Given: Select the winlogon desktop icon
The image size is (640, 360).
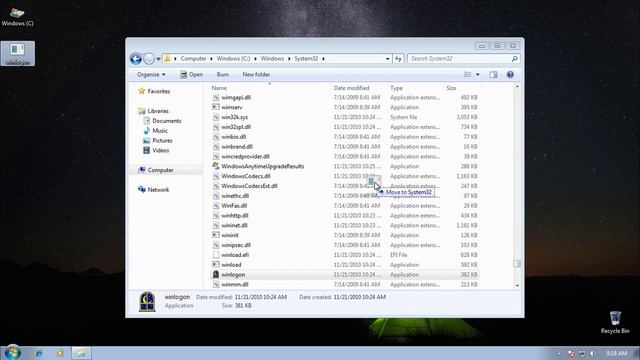Looking at the screenshot, I should point(18,53).
